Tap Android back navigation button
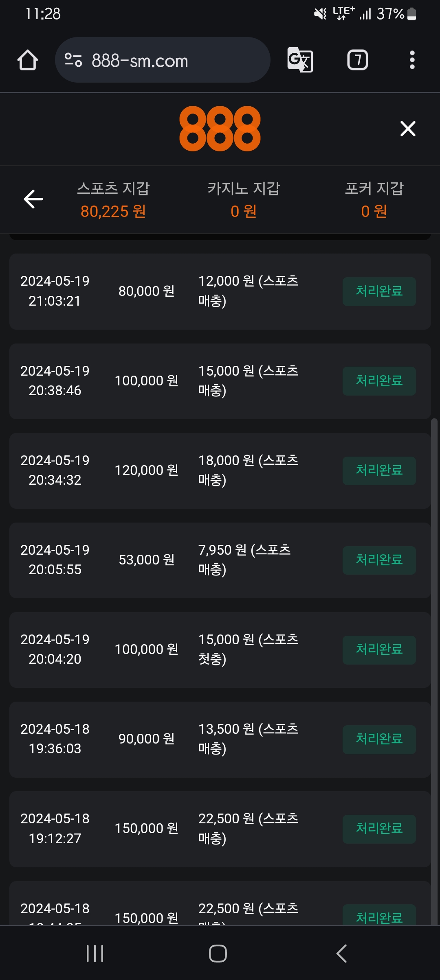Viewport: 440px width, 980px height. pyautogui.click(x=341, y=953)
